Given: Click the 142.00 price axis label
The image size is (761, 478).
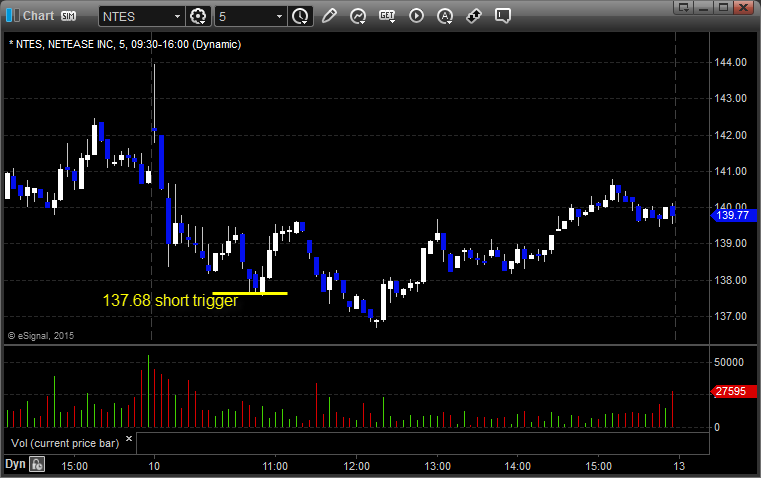Looking at the screenshot, I should [x=730, y=135].
